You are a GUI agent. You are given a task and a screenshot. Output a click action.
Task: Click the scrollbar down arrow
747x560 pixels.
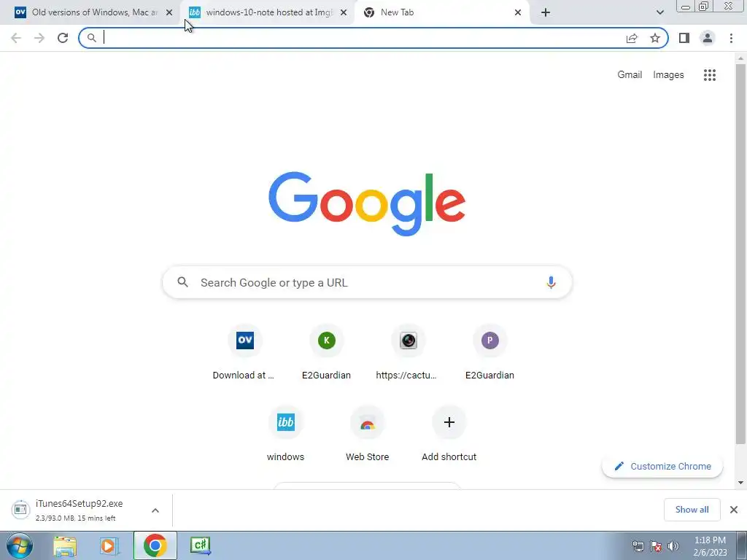pos(740,483)
